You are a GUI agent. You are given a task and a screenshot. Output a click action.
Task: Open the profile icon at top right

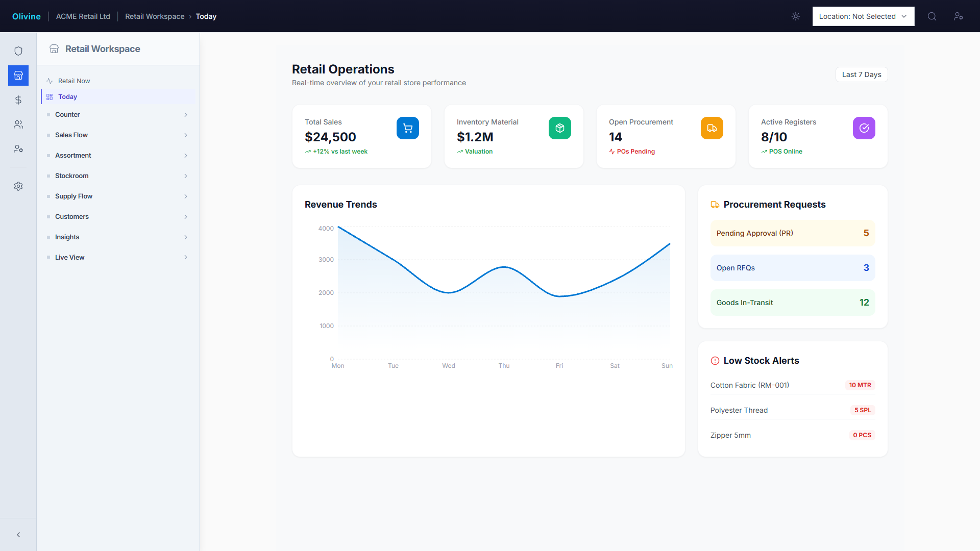pos(959,16)
